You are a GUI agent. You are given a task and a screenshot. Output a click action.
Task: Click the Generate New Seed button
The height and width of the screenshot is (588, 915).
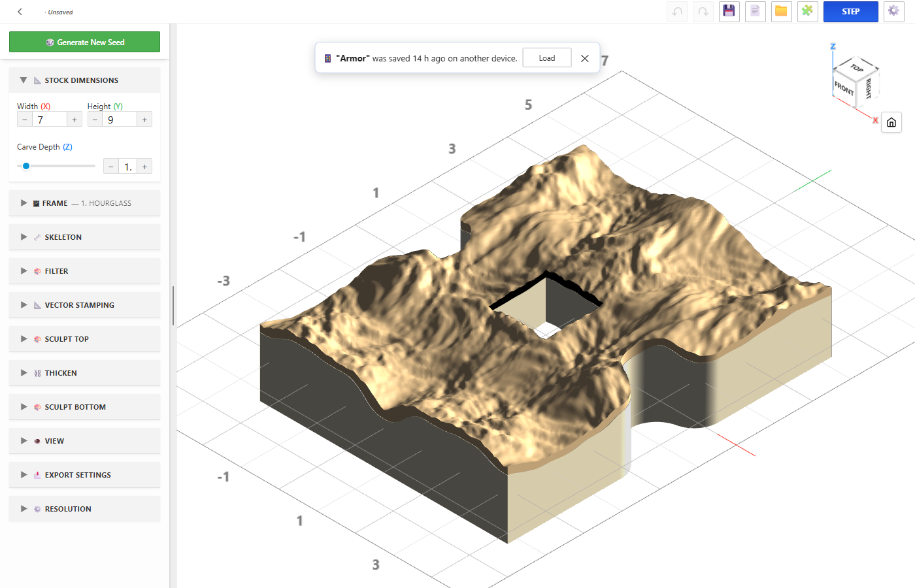[84, 42]
